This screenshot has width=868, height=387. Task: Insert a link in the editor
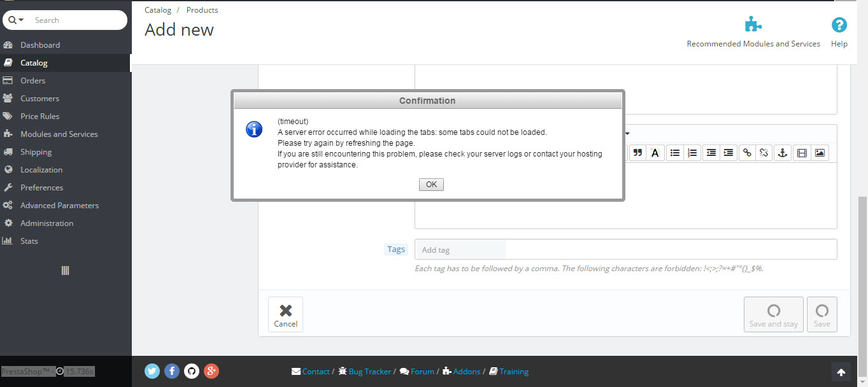coord(748,153)
